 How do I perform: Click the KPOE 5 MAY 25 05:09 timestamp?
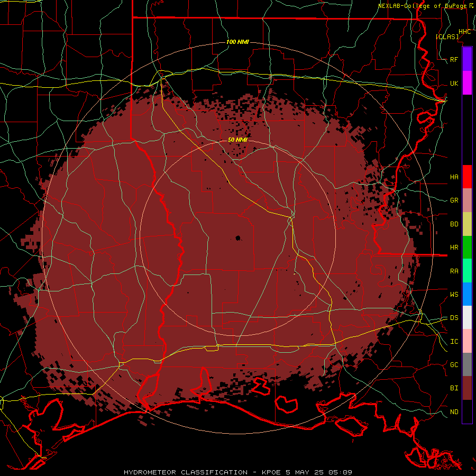click(x=307, y=472)
